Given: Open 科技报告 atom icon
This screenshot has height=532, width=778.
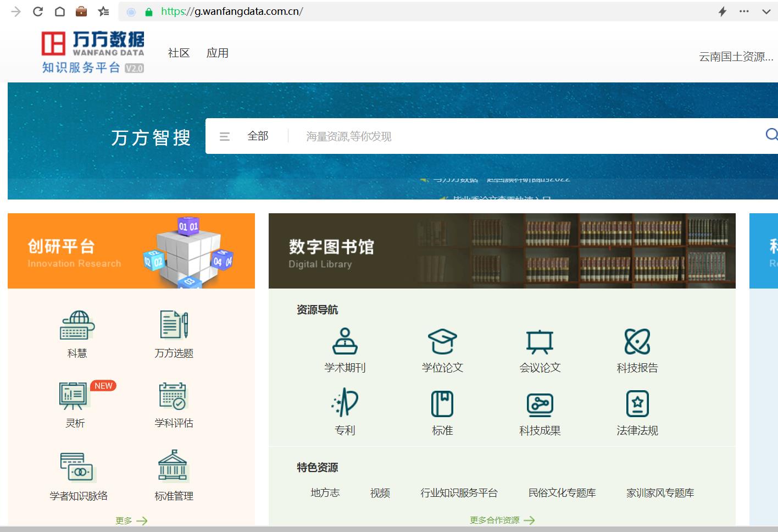Looking at the screenshot, I should coord(637,341).
